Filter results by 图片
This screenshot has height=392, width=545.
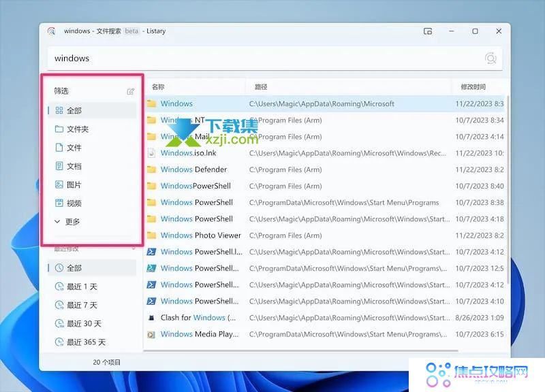[x=92, y=184]
